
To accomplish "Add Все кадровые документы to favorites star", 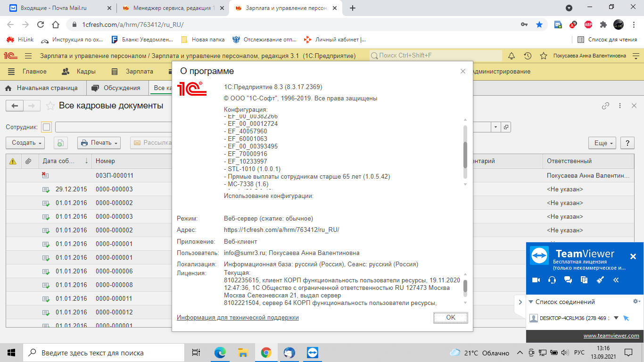I will click(x=50, y=106).
